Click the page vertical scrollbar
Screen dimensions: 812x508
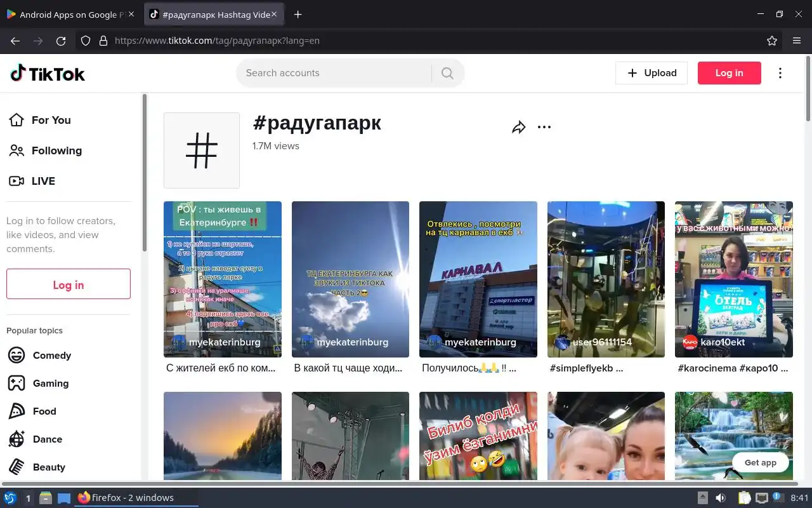[808, 89]
